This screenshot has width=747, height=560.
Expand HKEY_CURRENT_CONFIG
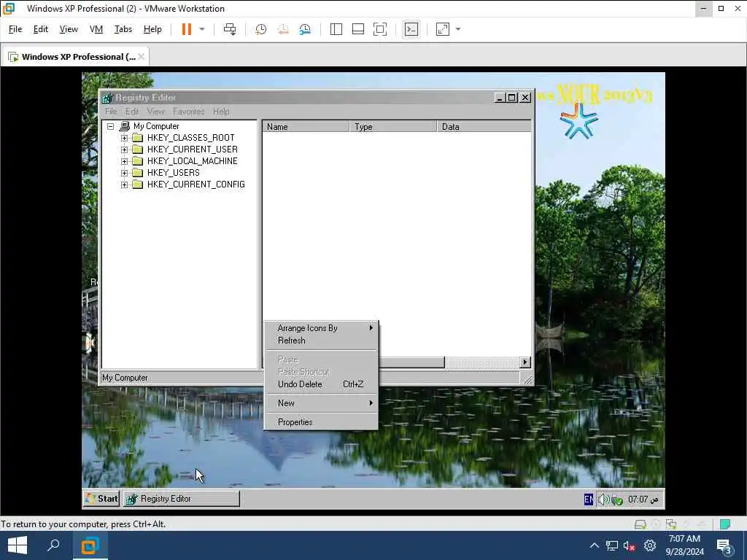pyautogui.click(x=124, y=184)
